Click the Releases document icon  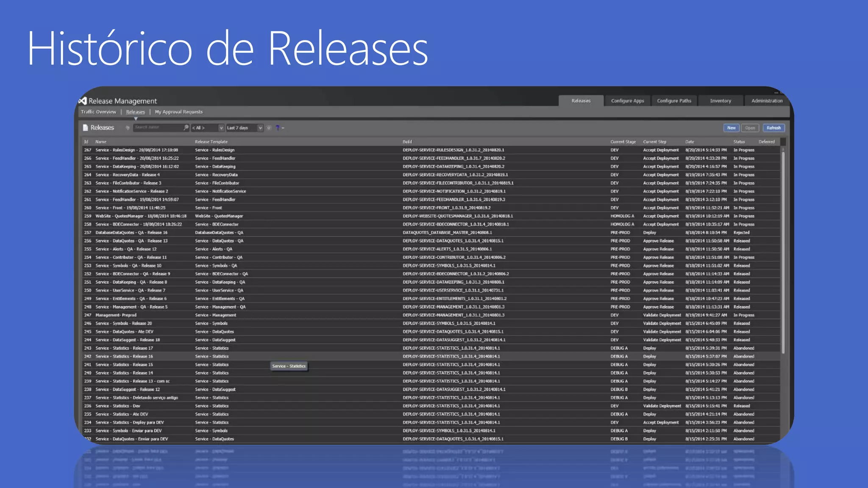pos(85,128)
